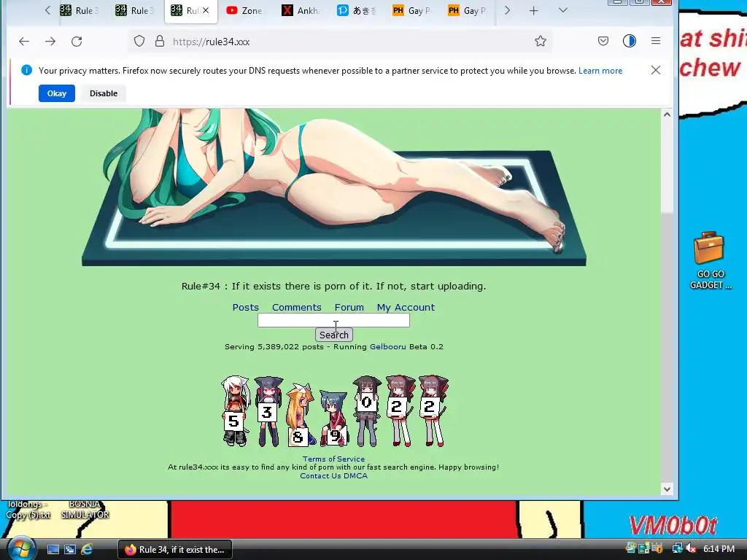Launch Internet Explorer from quick launch

point(87,550)
